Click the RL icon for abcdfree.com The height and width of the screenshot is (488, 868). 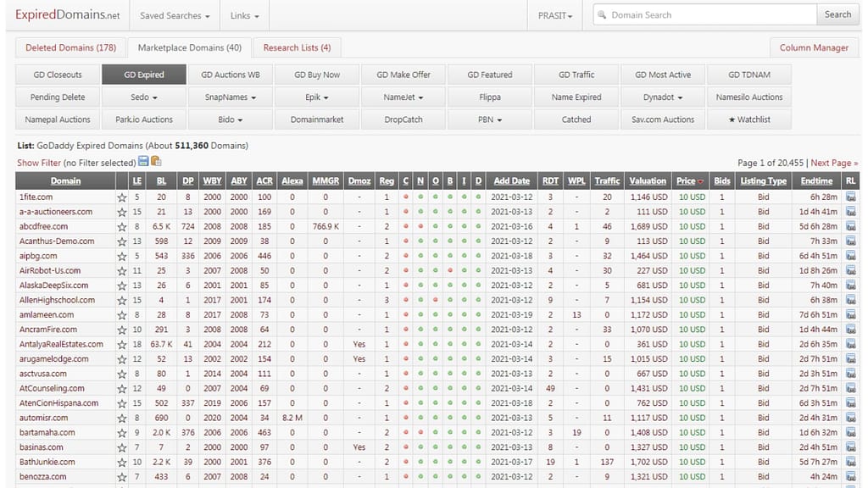tap(850, 226)
